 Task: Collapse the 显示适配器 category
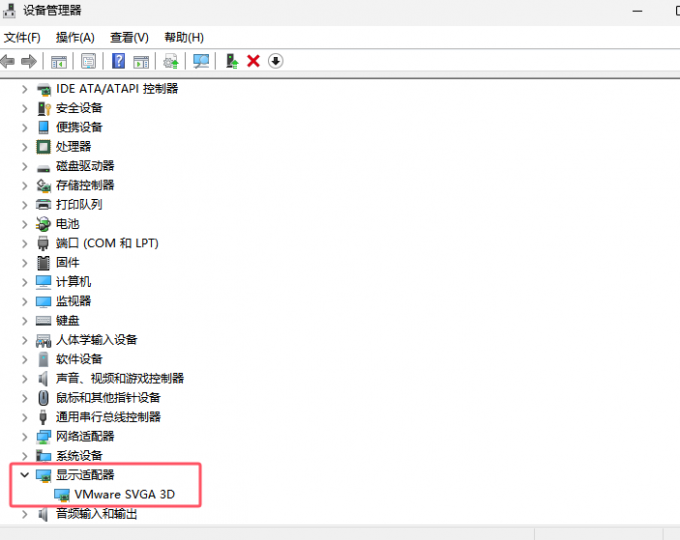pyautogui.click(x=25, y=475)
